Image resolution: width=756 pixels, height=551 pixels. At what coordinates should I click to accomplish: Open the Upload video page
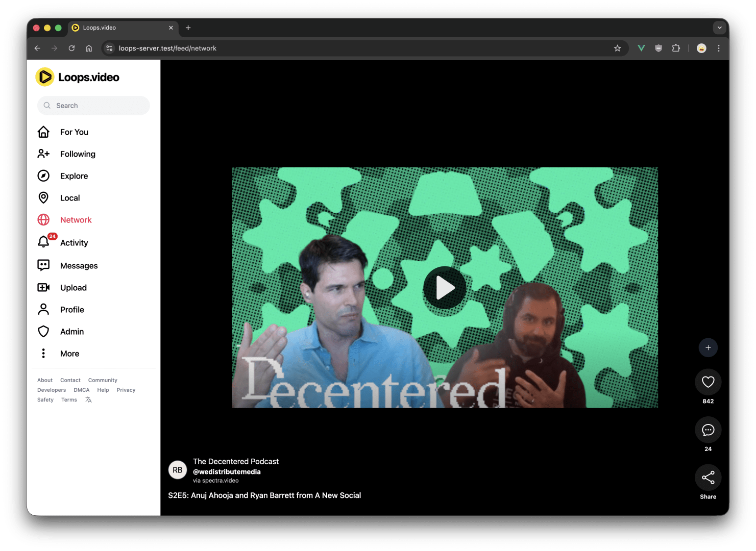coord(74,287)
